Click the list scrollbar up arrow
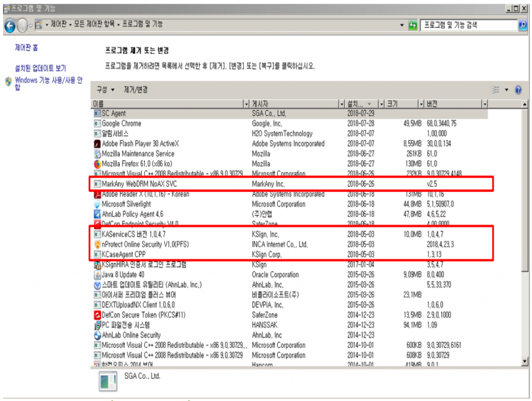Screen dimensions: 532x401 click(x=525, y=104)
